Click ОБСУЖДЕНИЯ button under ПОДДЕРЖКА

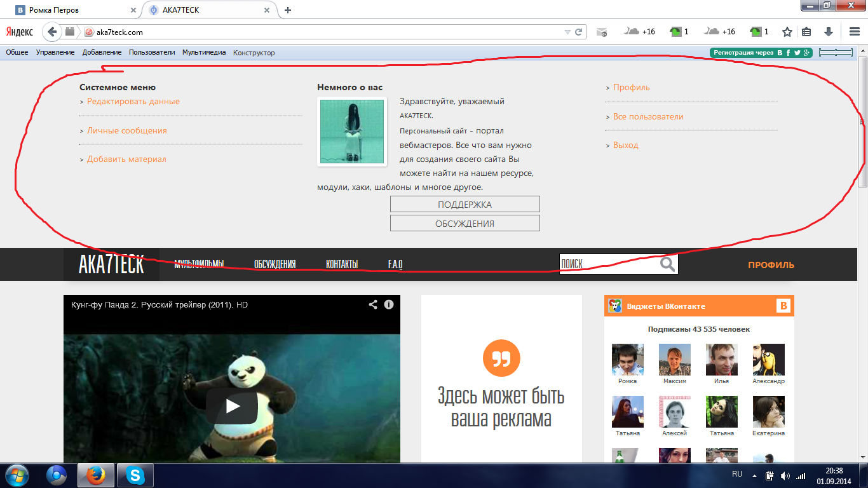pos(465,223)
